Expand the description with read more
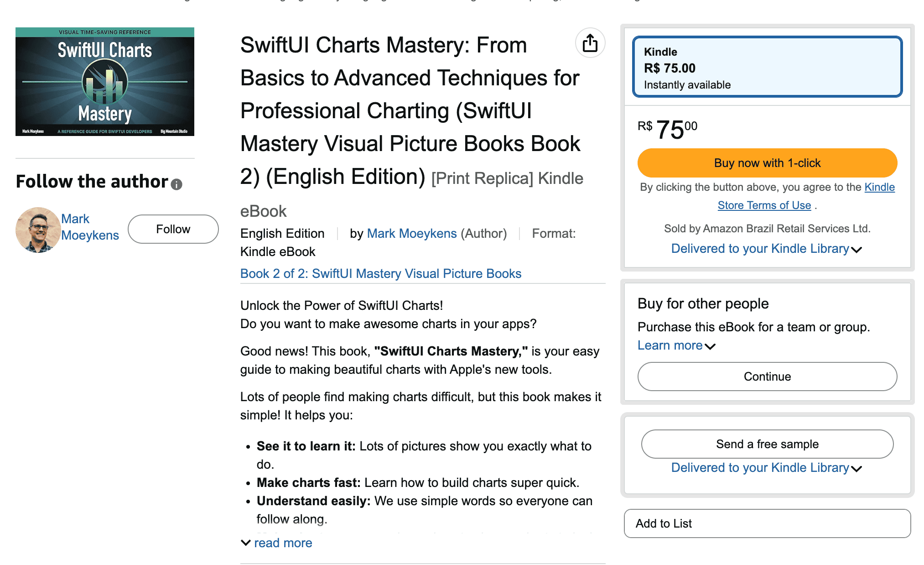Image resolution: width=924 pixels, height=565 pixels. point(283,543)
